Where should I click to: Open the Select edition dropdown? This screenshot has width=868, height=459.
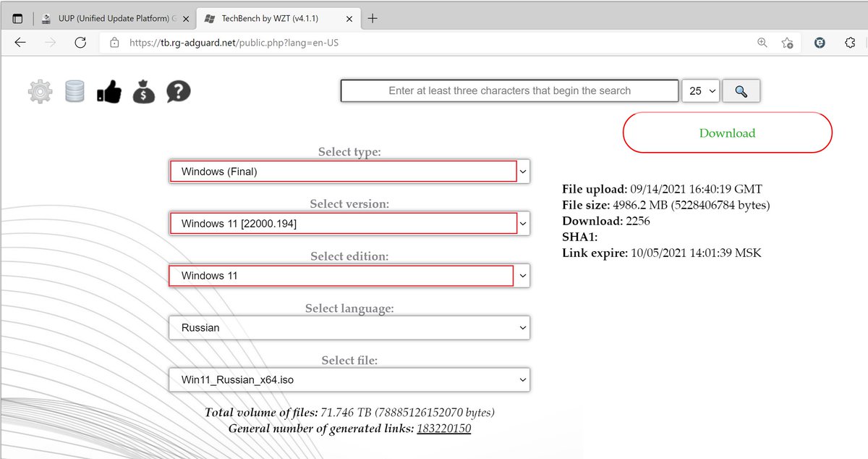[349, 276]
